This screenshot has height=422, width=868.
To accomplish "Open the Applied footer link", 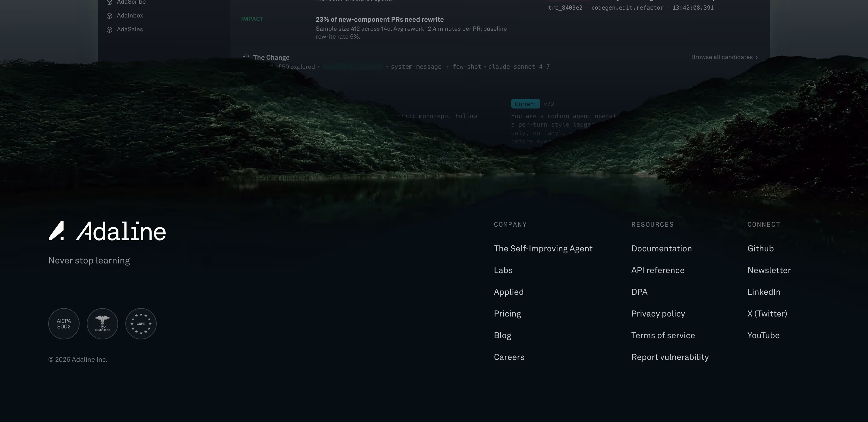I will pyautogui.click(x=509, y=292).
